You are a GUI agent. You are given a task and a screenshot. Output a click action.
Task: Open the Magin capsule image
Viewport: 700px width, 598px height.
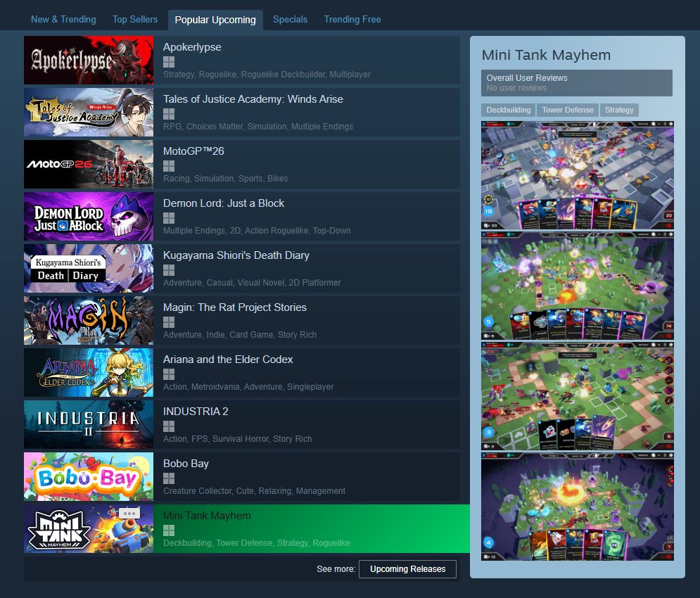pos(89,320)
